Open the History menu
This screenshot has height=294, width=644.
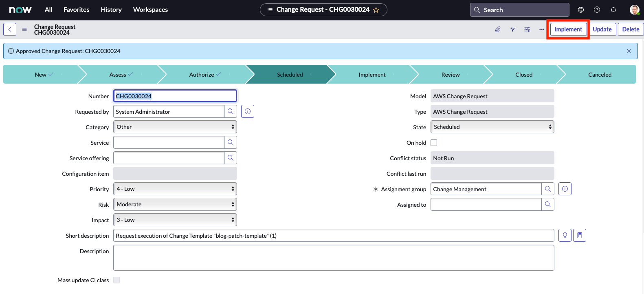pyautogui.click(x=111, y=10)
